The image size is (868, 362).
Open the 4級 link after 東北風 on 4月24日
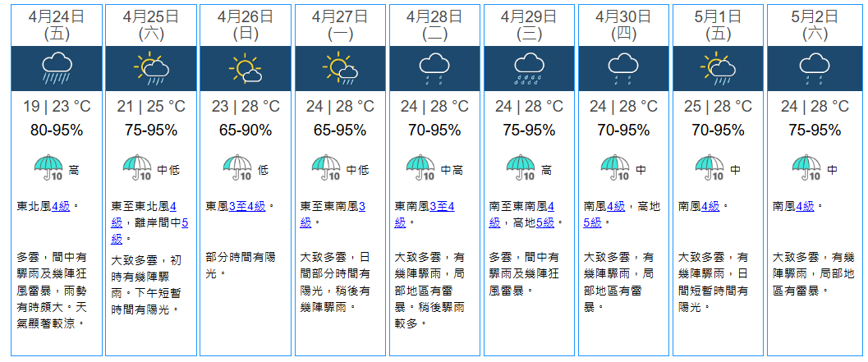coord(61,206)
